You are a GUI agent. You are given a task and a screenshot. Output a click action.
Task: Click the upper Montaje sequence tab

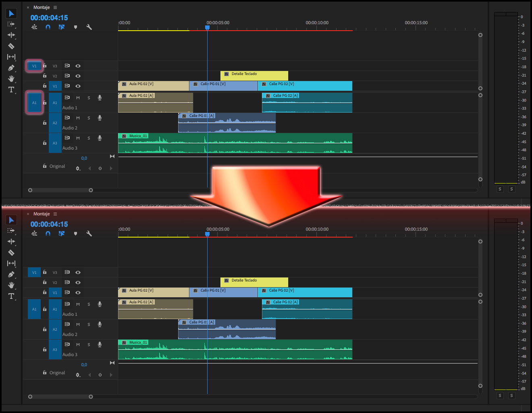pyautogui.click(x=42, y=8)
